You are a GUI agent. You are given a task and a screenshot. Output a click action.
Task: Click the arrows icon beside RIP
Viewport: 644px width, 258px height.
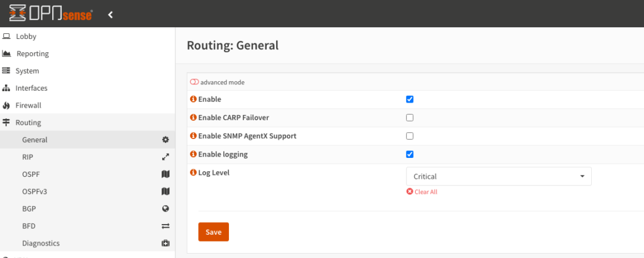(165, 157)
